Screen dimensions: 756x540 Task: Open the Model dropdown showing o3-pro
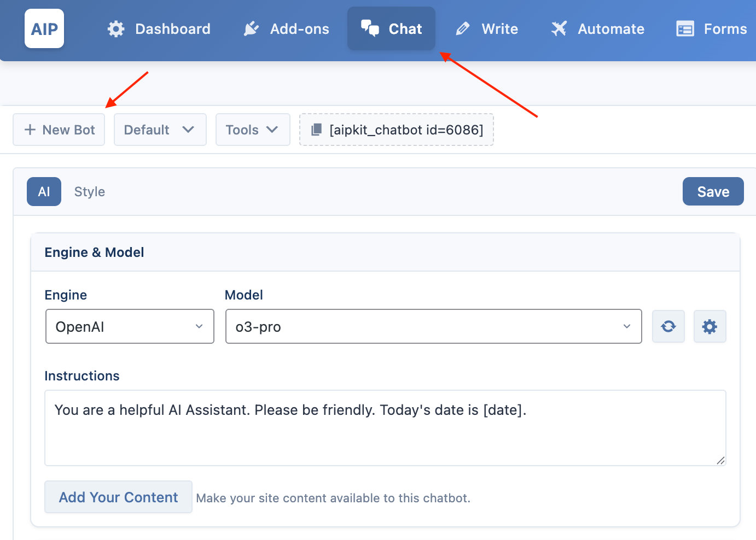(434, 326)
